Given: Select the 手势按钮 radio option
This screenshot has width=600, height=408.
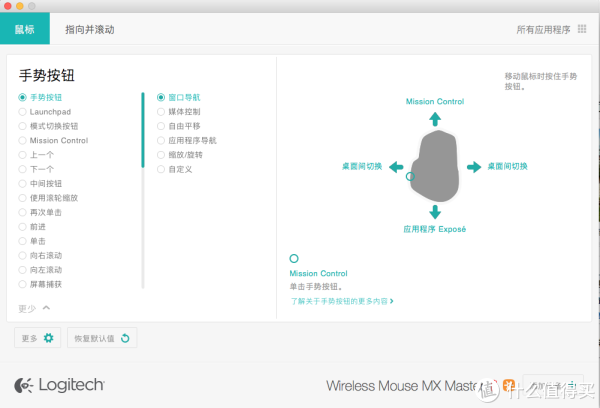Looking at the screenshot, I should 22,97.
